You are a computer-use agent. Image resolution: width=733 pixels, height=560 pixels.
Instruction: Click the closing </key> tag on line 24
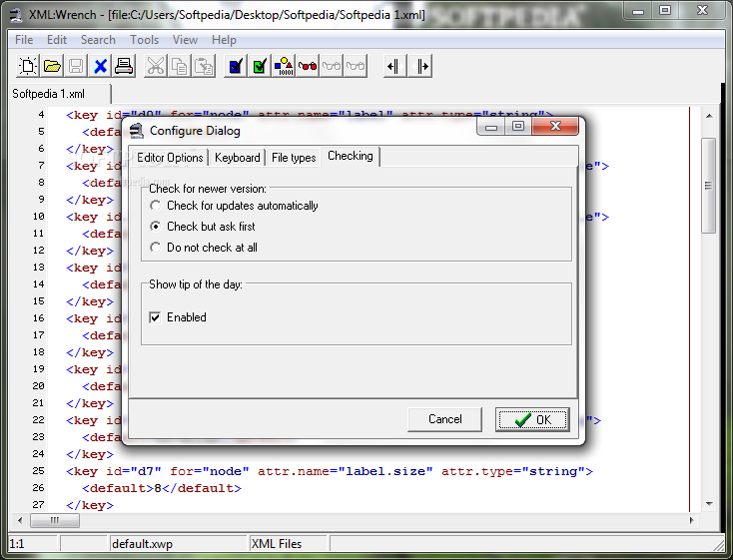(90, 454)
